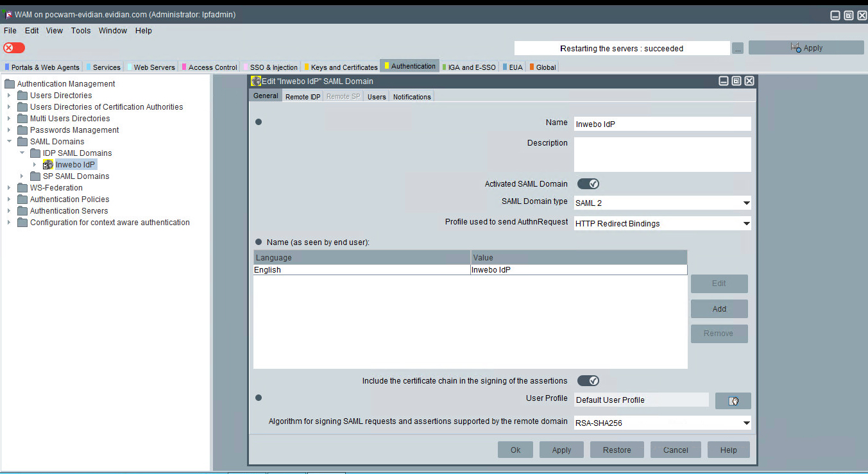Click the Passwords Management folder icon
This screenshot has height=474, width=868.
[22, 130]
